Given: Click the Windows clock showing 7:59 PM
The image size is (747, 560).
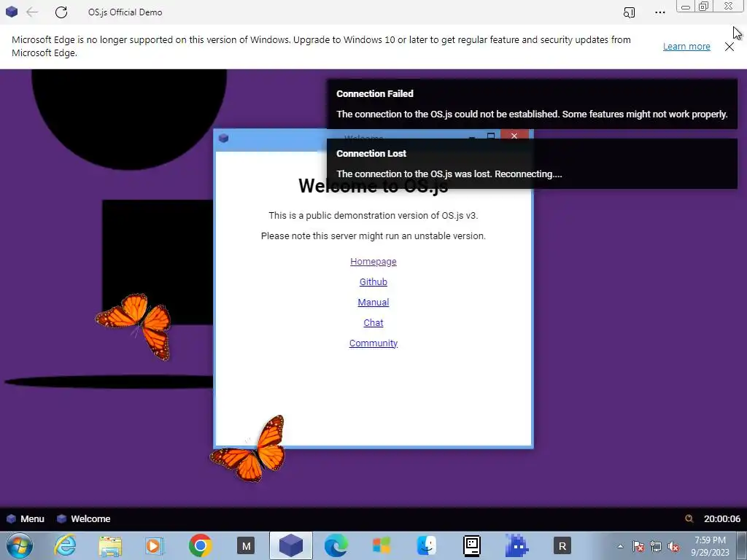Looking at the screenshot, I should click(710, 546).
